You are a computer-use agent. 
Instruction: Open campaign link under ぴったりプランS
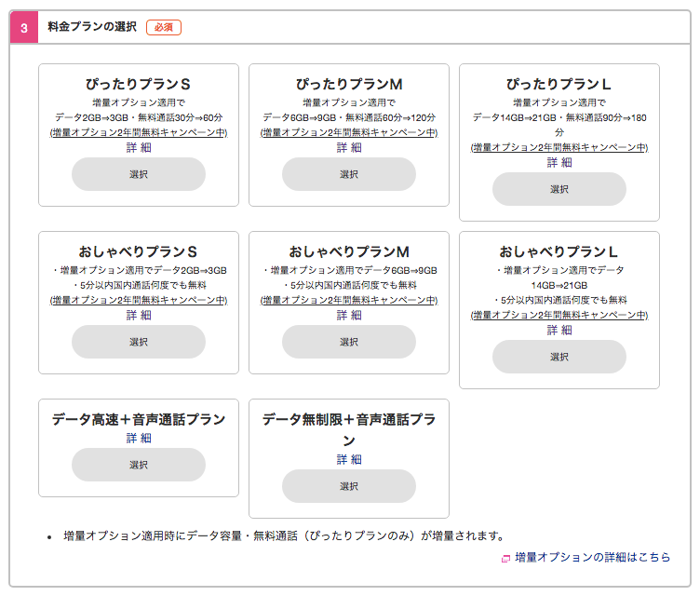pos(139,133)
